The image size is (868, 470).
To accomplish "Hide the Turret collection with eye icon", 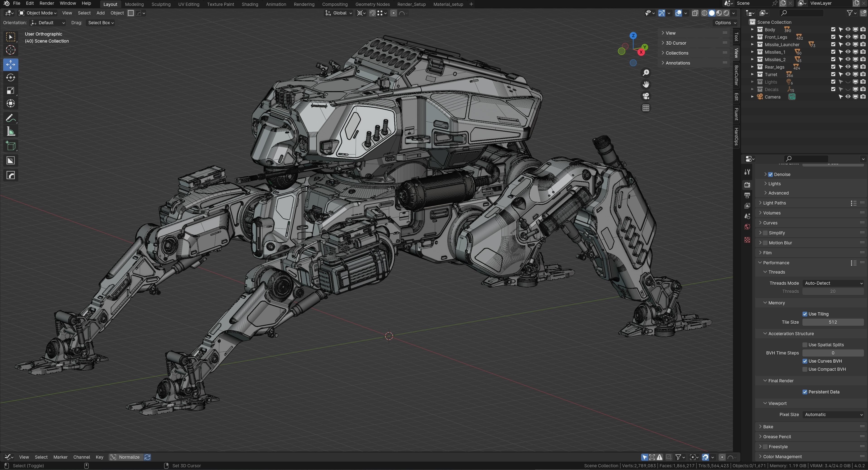I will (x=848, y=74).
